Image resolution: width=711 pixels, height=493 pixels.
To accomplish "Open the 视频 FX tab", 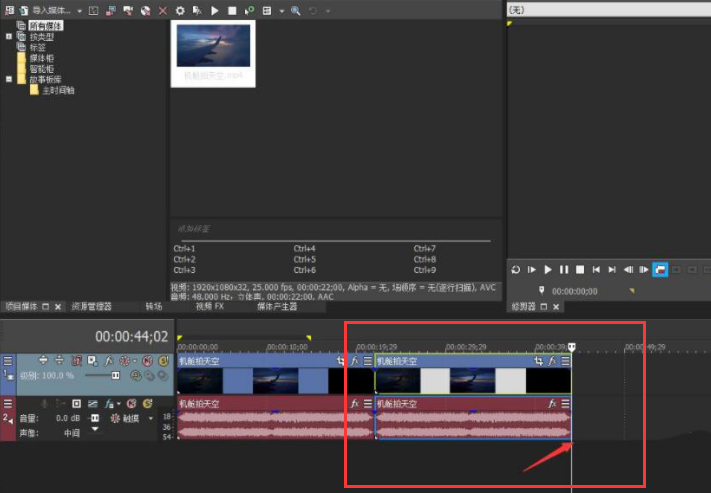I will [x=210, y=307].
